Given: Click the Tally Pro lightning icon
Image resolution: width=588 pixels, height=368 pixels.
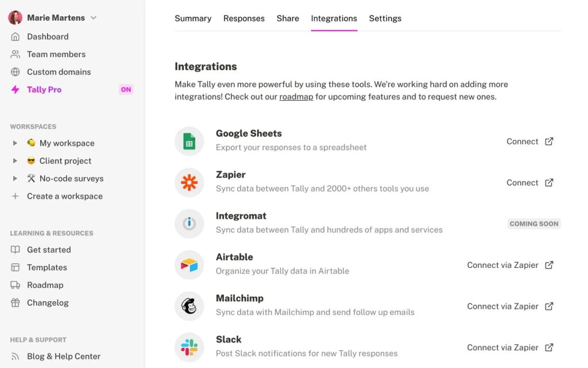Looking at the screenshot, I should point(16,89).
